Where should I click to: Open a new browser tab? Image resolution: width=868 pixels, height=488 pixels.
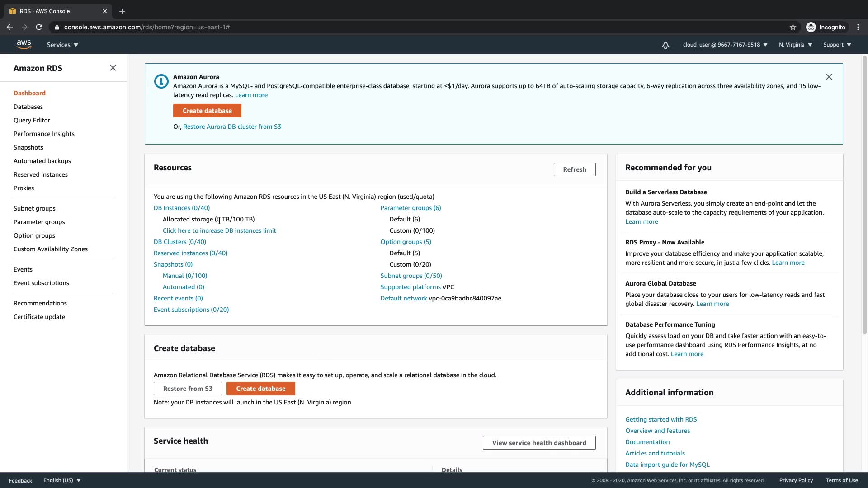click(x=122, y=11)
